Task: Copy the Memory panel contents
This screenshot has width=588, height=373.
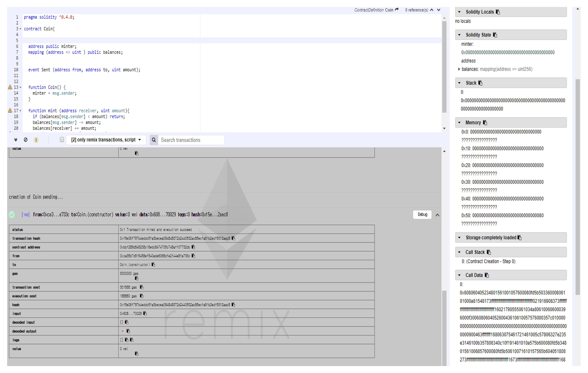Action: [x=485, y=123]
